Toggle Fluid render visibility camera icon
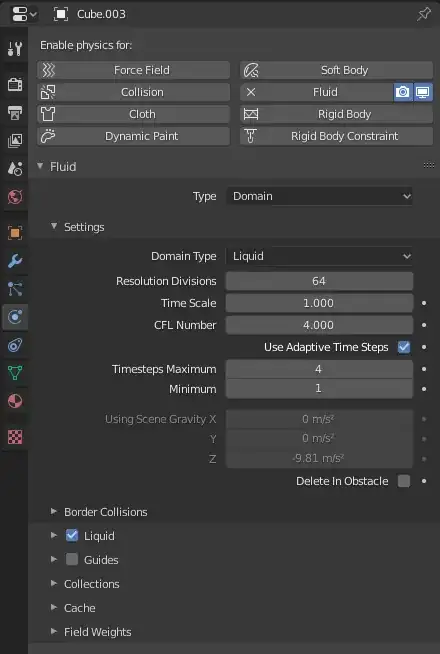The height and width of the screenshot is (654, 440). click(402, 92)
